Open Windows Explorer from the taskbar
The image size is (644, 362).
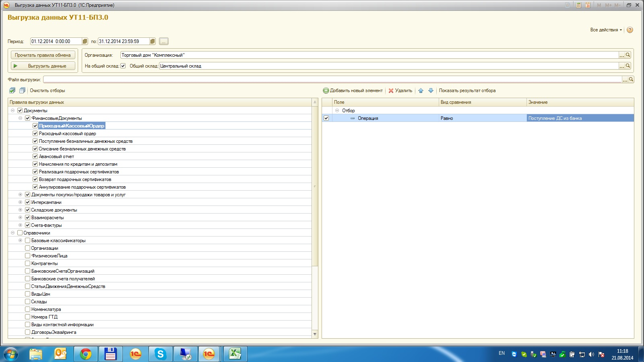tap(35, 354)
